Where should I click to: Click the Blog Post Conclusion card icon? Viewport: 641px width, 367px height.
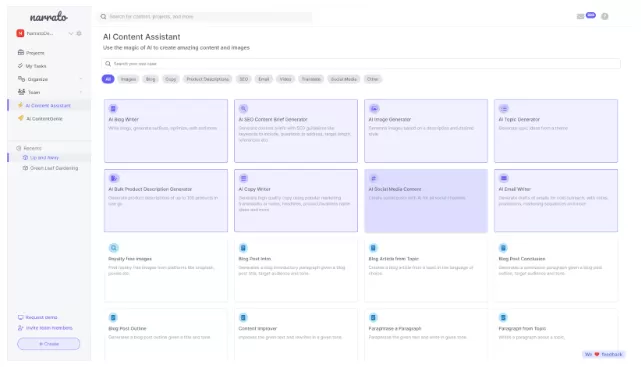tap(503, 248)
